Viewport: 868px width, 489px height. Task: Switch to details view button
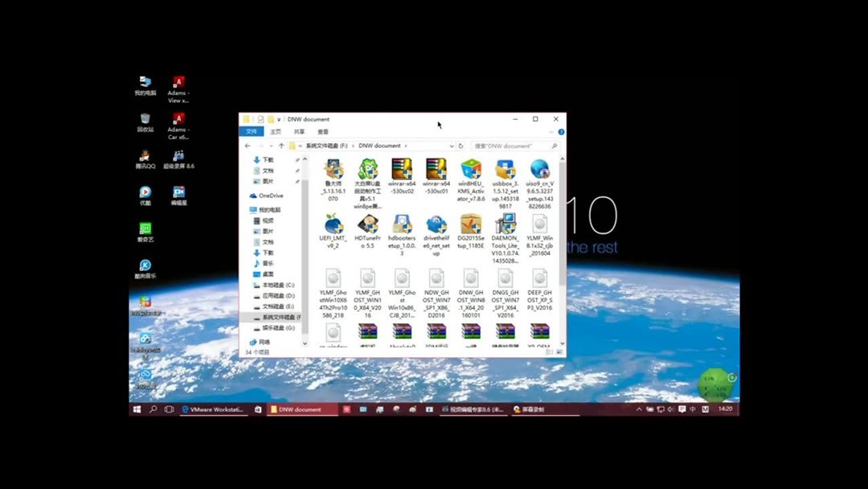(x=549, y=351)
